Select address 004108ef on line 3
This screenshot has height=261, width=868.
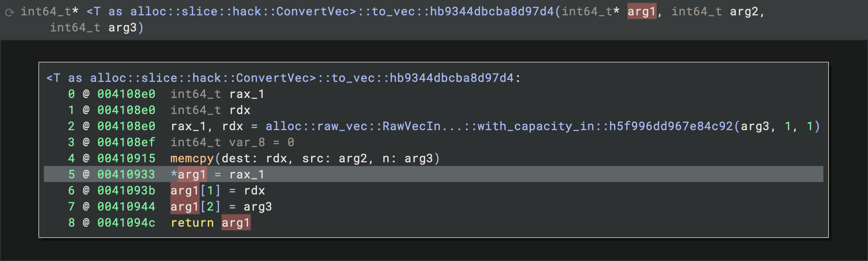(126, 143)
